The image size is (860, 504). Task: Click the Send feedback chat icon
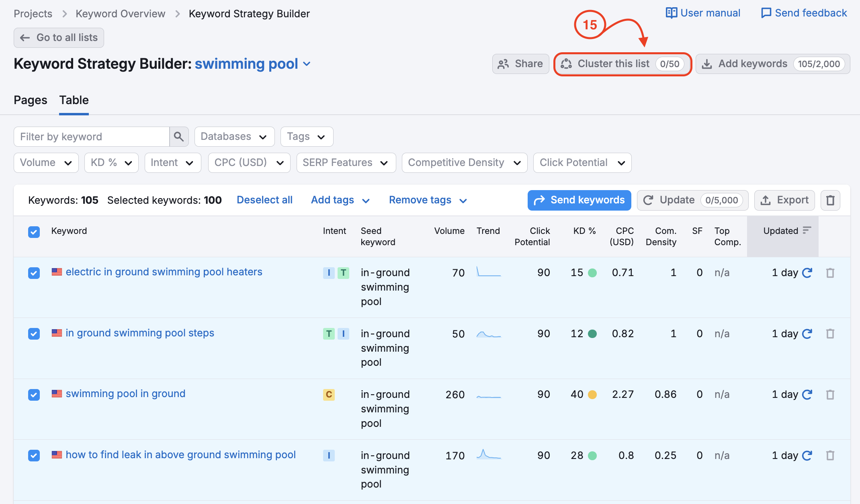(x=766, y=12)
